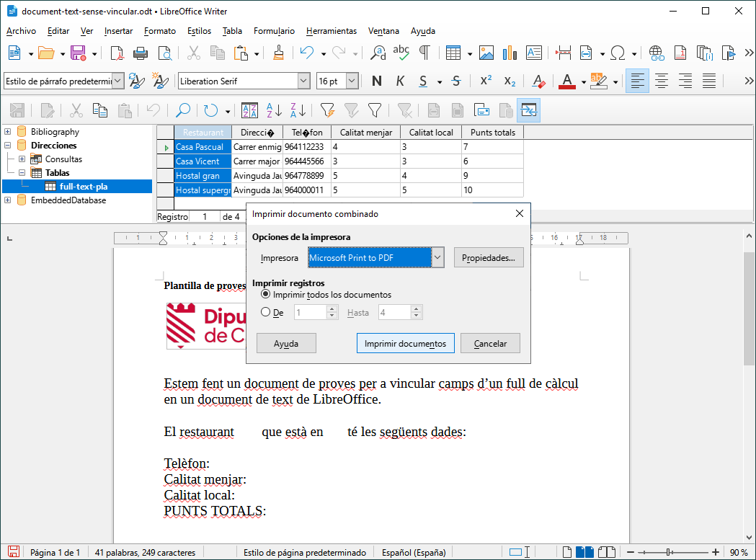Insert special character omega icon
The image size is (756, 560).
click(618, 53)
